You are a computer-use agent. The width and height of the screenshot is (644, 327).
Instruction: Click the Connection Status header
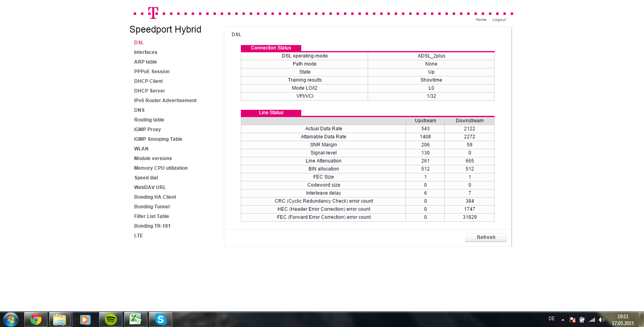(271, 48)
